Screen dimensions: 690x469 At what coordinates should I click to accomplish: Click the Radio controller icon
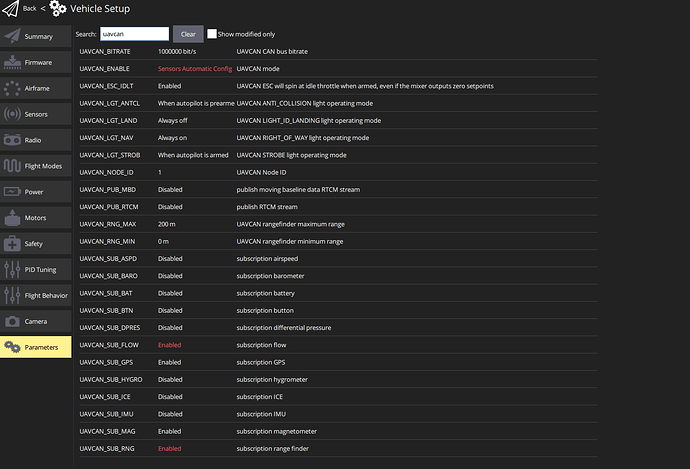click(12, 140)
